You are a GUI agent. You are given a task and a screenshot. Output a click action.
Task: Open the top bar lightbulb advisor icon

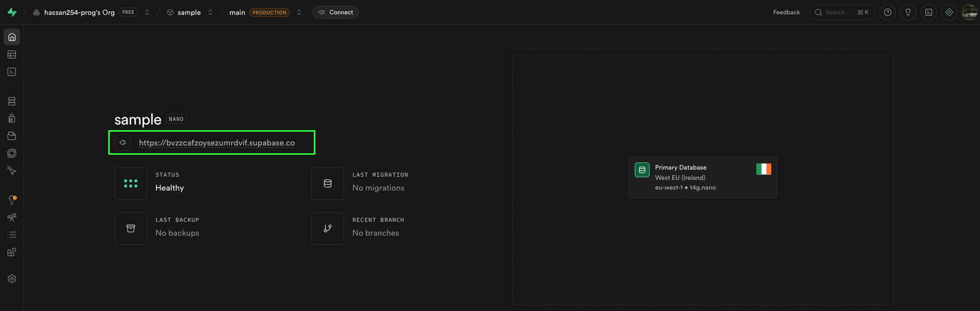pos(908,12)
